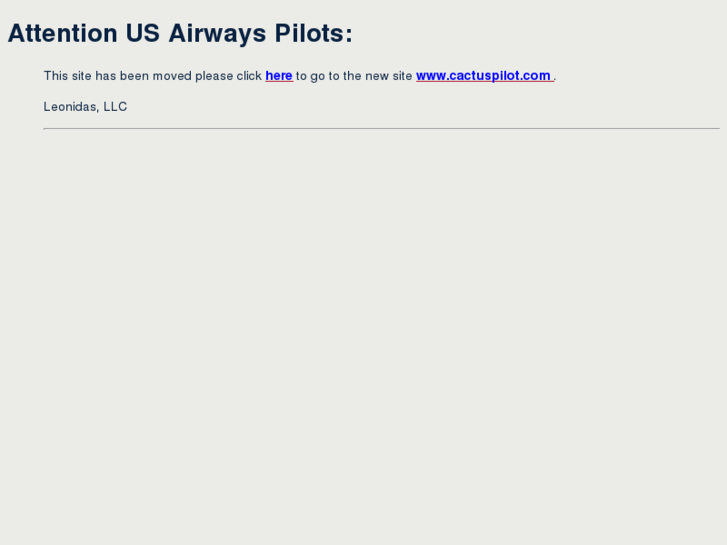The height and width of the screenshot is (545, 727).
Task: Open the www.cactuspilot.com link
Action: [x=483, y=76]
